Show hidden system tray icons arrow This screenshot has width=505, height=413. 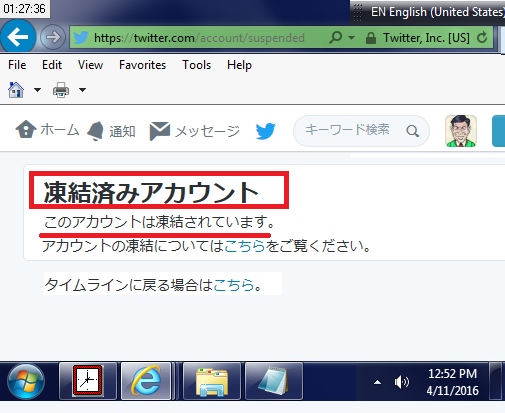(377, 382)
